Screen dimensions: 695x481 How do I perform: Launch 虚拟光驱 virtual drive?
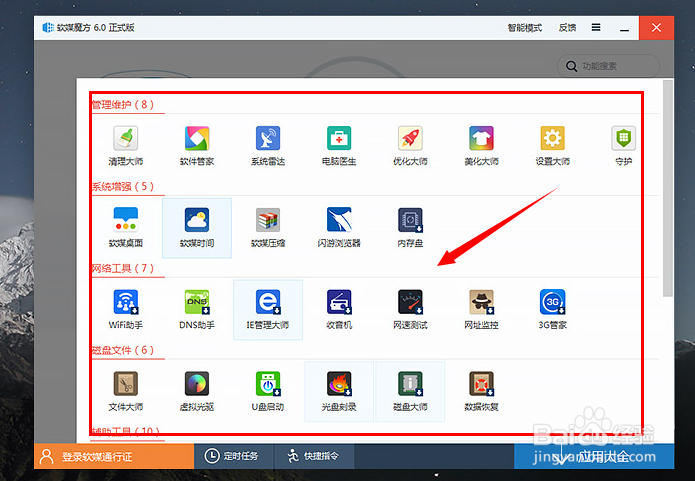pos(197,391)
